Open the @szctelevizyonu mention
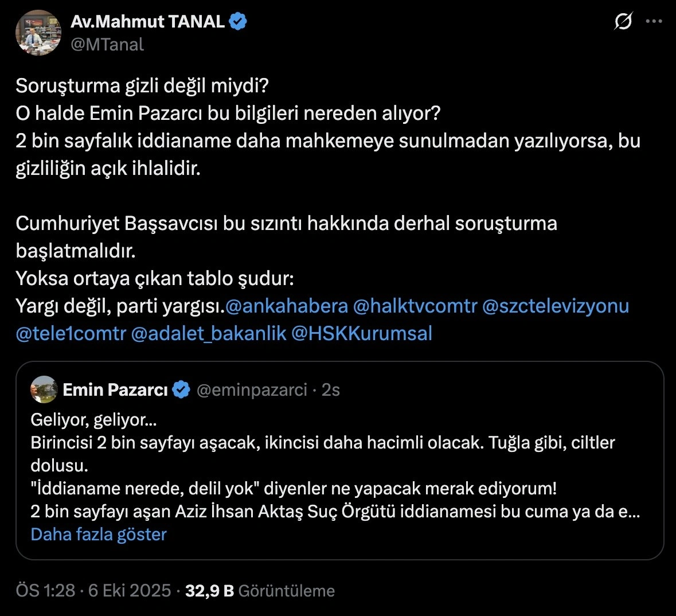The width and height of the screenshot is (676, 616). coord(556,306)
